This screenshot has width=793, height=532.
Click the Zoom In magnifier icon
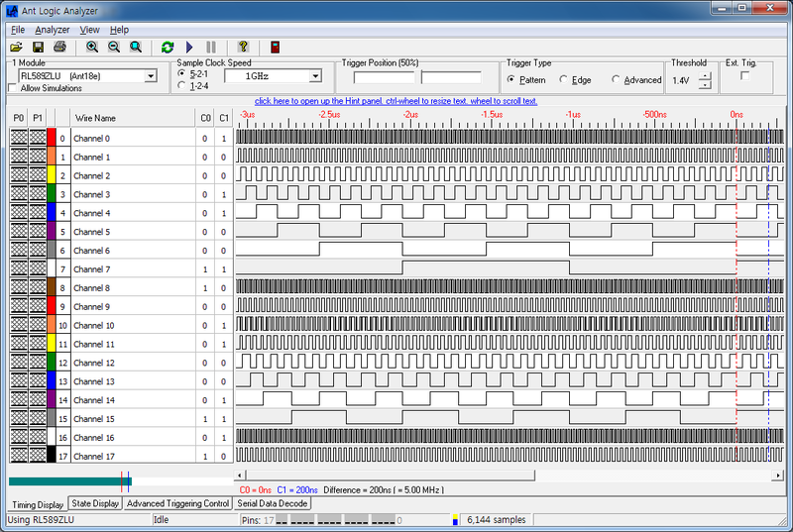coord(92,47)
